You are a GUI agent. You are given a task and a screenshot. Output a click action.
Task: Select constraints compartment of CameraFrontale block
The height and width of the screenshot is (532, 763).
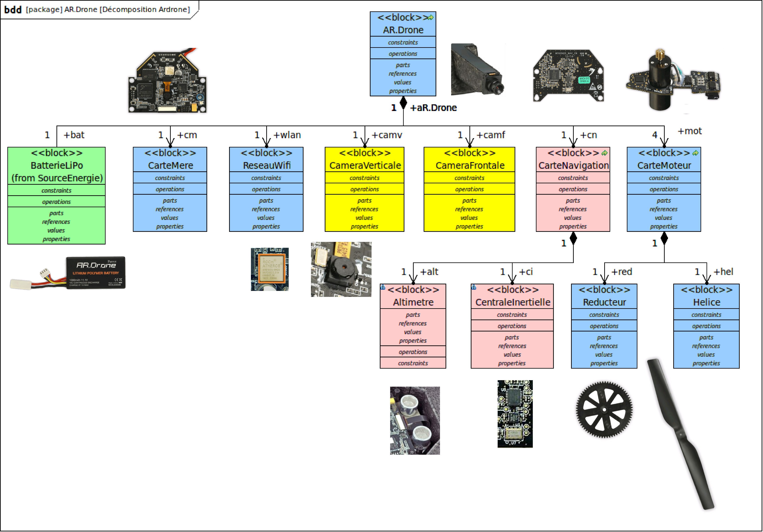coord(470,178)
